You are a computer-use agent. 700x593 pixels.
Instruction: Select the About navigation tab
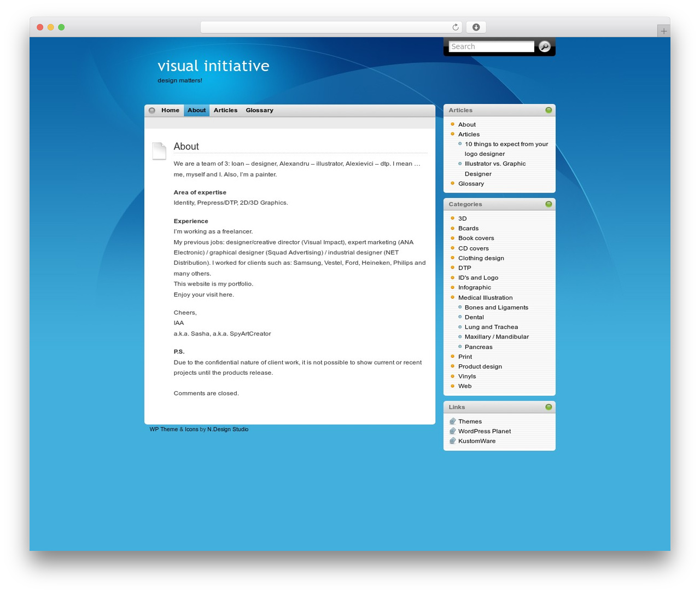(x=196, y=111)
